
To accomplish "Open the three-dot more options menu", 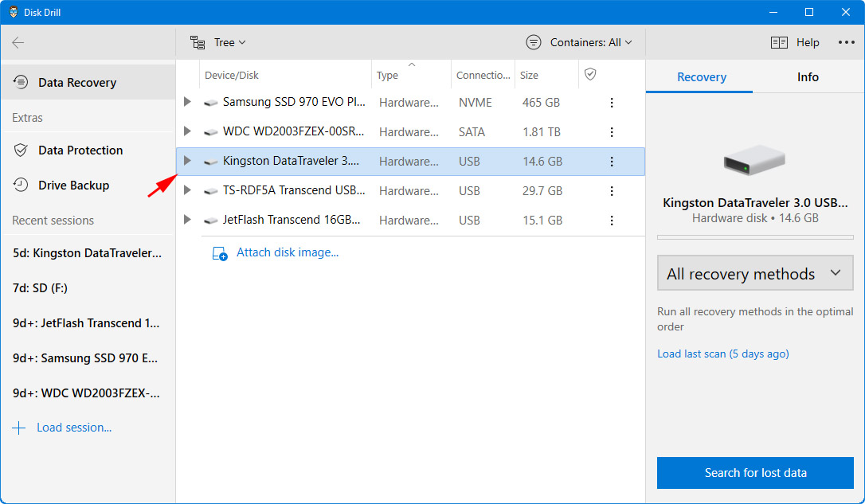I will [846, 42].
